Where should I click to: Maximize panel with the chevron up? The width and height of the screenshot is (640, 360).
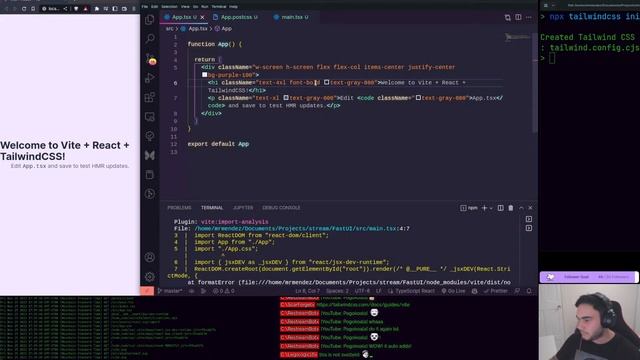coord(521,208)
